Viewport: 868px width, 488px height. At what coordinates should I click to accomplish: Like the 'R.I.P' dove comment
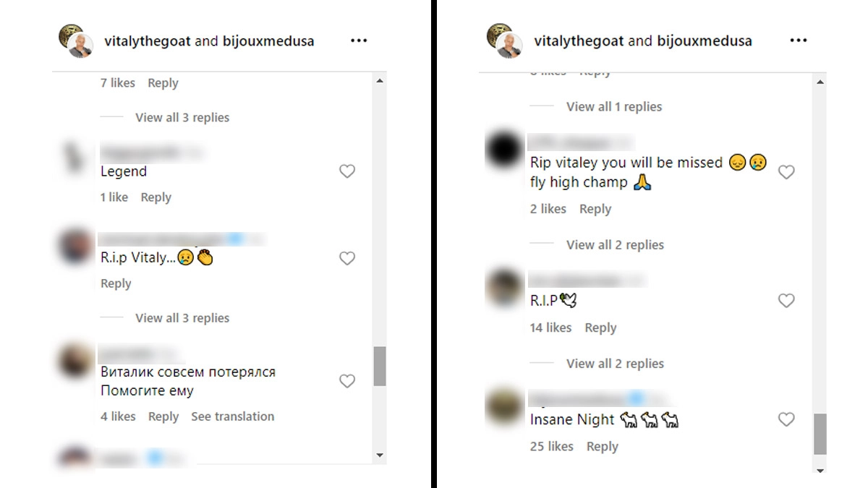coord(786,301)
